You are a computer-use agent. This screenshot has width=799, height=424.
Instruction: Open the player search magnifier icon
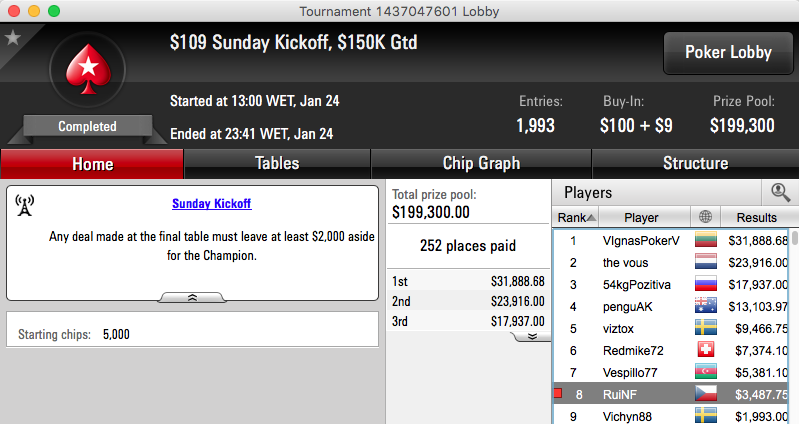point(780,193)
